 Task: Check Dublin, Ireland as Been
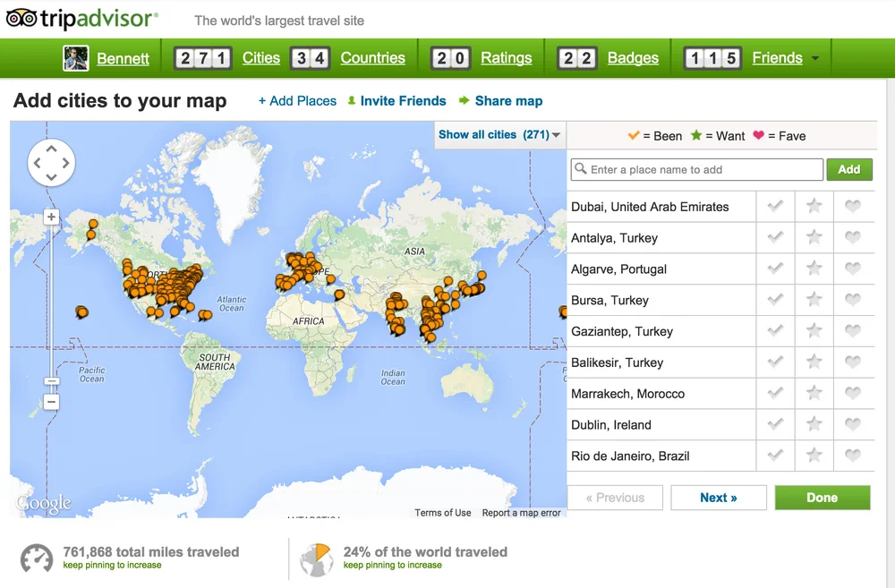click(775, 423)
